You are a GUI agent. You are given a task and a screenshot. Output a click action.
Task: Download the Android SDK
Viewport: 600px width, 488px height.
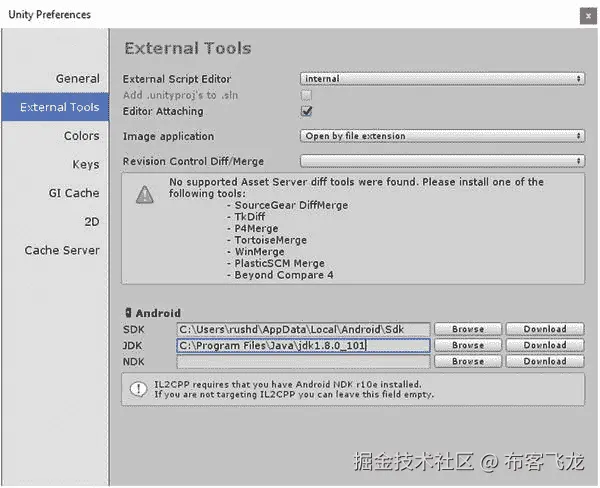pos(545,329)
